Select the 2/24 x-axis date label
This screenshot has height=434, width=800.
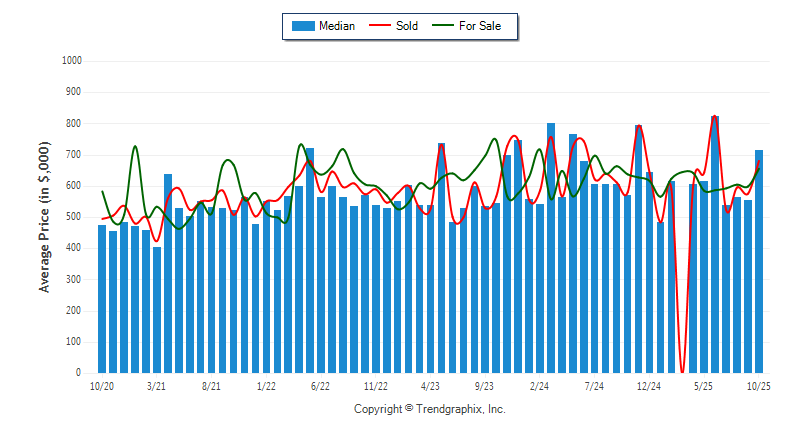tap(540, 385)
